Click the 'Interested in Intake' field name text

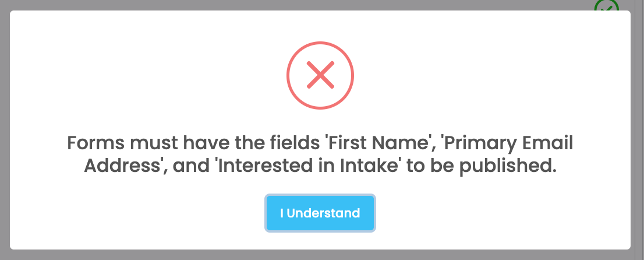click(x=309, y=166)
